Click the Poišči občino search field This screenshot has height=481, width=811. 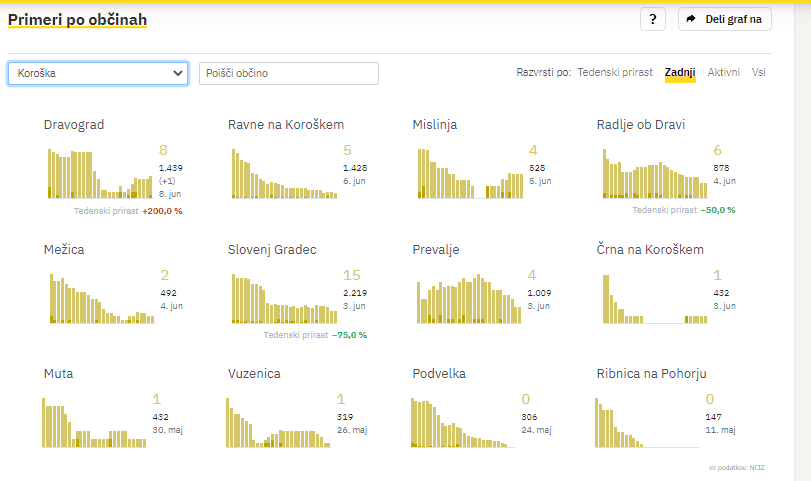pos(289,73)
